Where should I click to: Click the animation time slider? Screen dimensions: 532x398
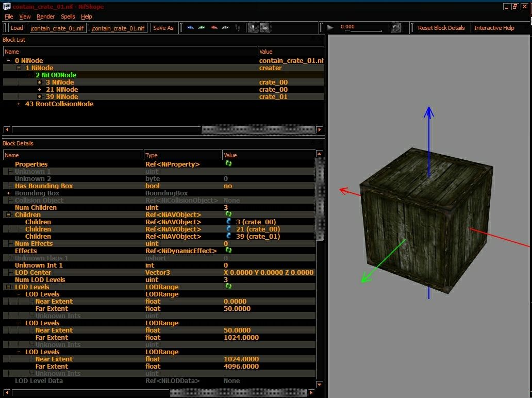point(363,31)
